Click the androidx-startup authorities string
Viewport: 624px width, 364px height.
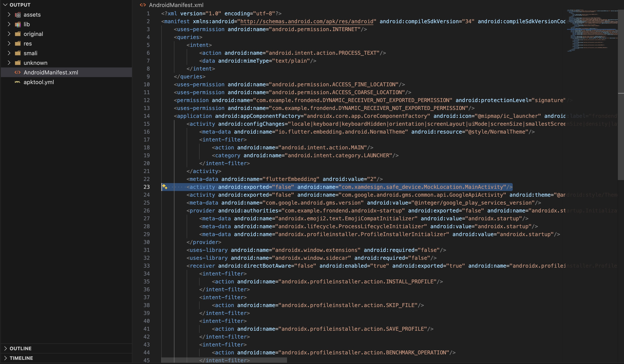click(343, 211)
